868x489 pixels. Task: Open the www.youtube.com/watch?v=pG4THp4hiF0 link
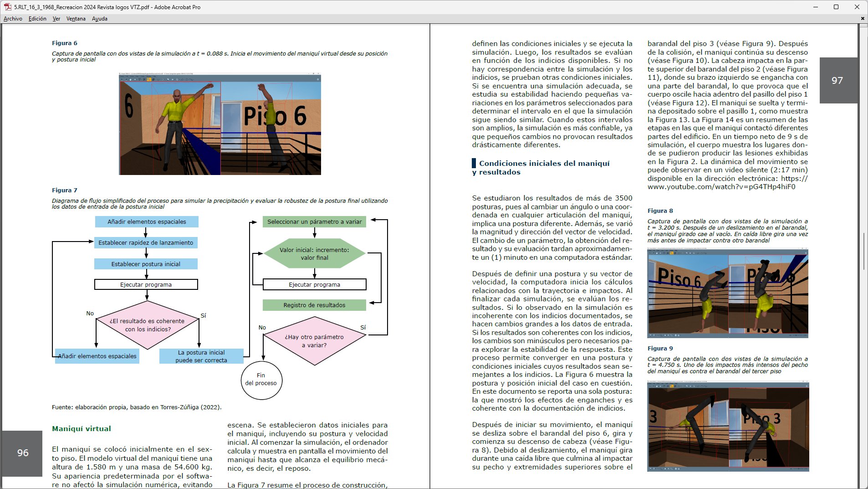click(x=721, y=187)
